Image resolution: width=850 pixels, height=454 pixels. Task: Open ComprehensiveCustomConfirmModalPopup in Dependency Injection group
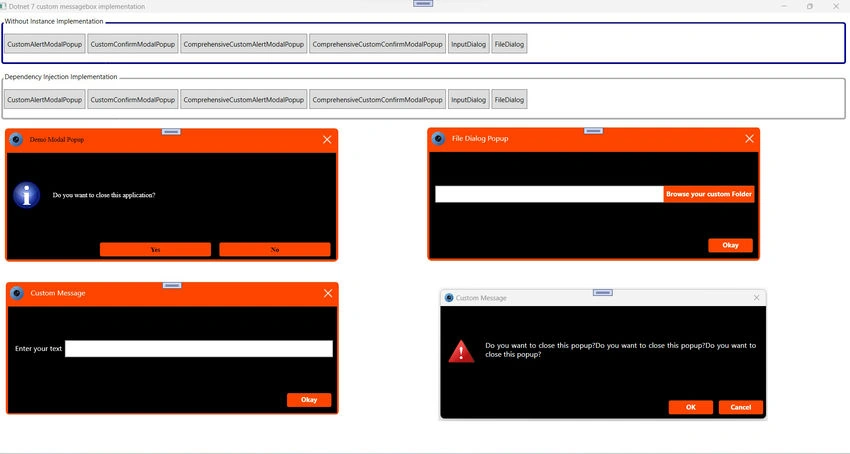[x=377, y=100]
